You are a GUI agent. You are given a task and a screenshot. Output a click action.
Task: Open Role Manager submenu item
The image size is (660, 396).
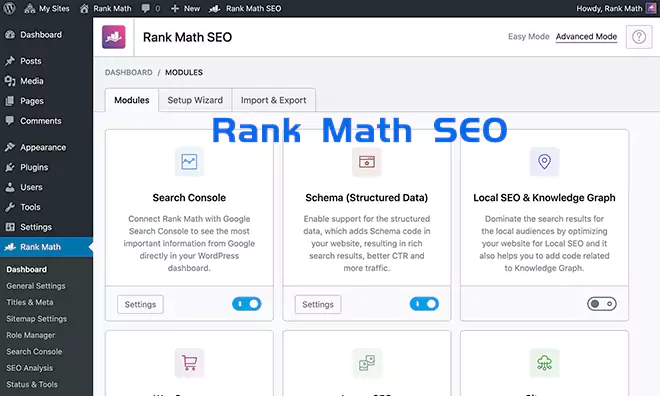coord(31,335)
